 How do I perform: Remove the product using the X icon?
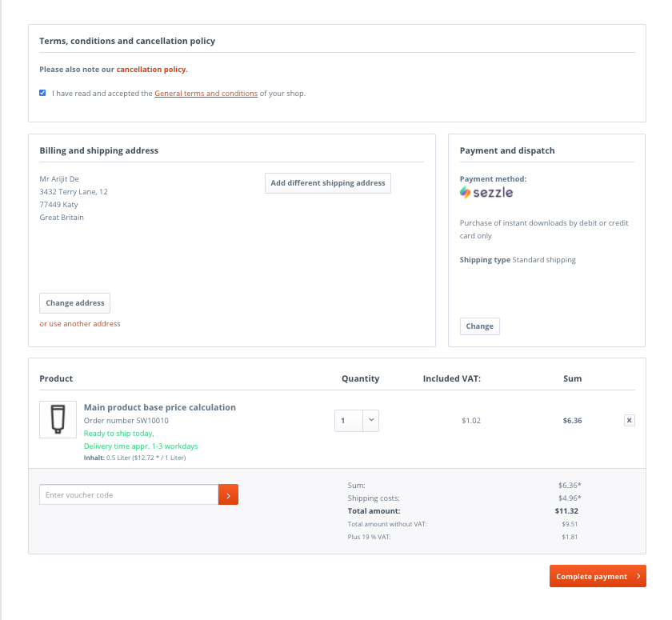click(629, 420)
